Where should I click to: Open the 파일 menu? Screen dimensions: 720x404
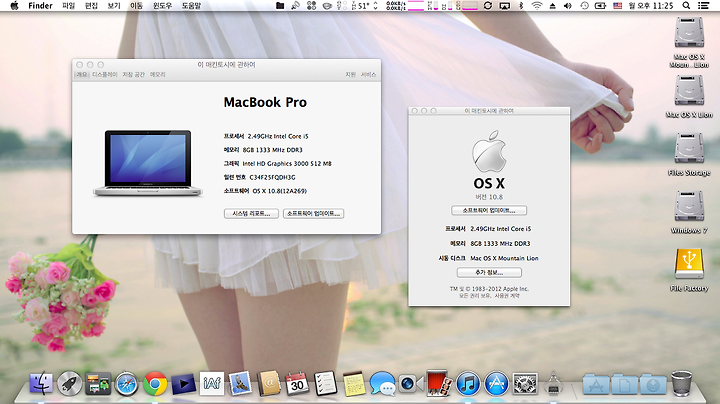[68, 6]
